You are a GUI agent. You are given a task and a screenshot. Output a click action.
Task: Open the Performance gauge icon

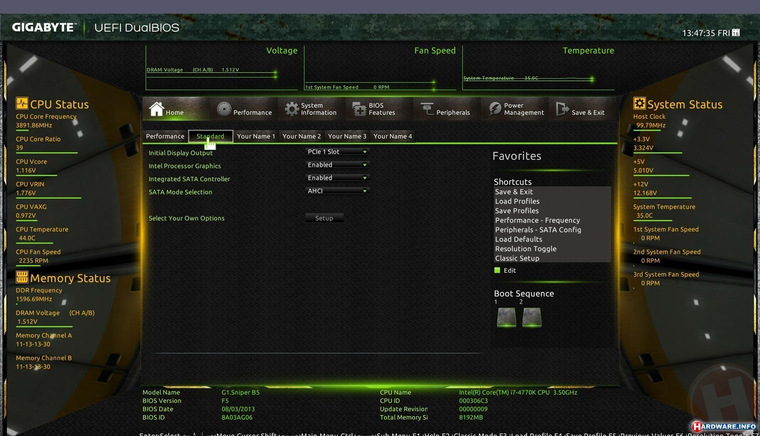(224, 109)
